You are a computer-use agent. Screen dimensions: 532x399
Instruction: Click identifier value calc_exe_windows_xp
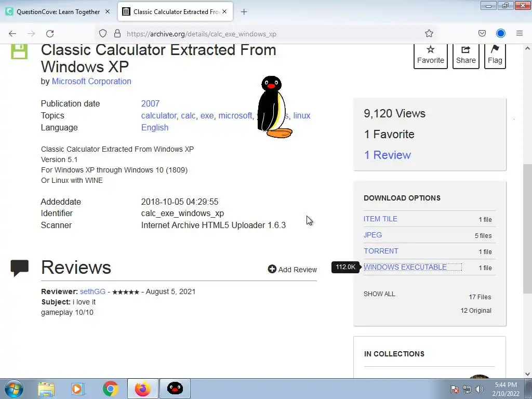(182, 214)
